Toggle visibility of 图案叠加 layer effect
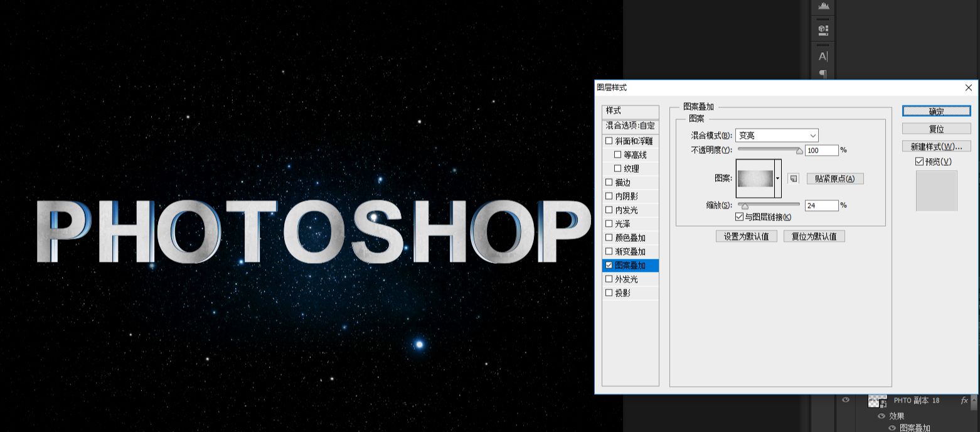The width and height of the screenshot is (980, 432). (x=892, y=428)
